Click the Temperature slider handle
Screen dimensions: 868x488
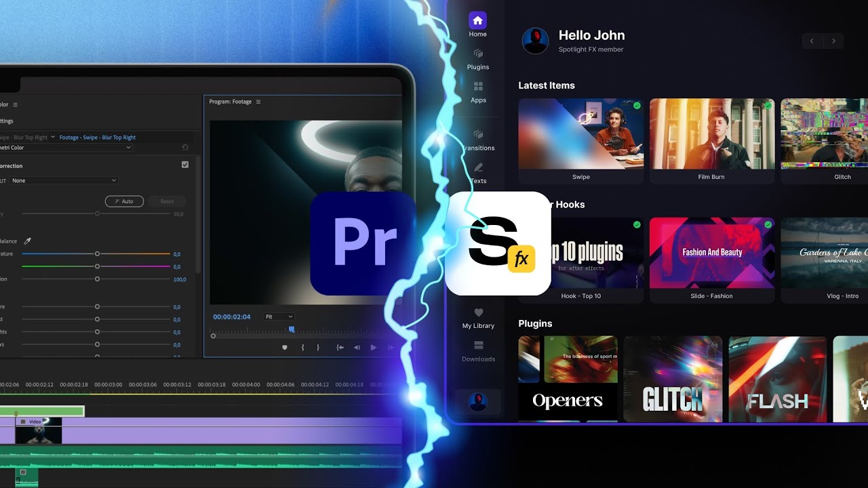(x=97, y=253)
